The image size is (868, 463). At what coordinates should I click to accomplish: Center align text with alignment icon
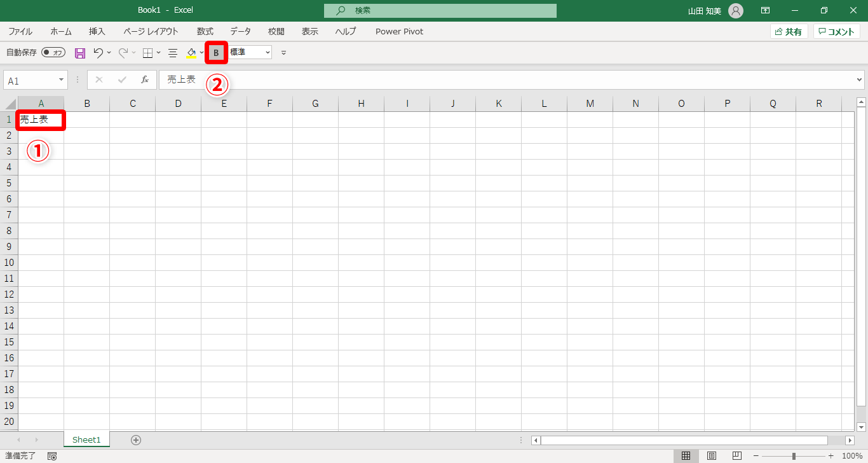tap(172, 53)
